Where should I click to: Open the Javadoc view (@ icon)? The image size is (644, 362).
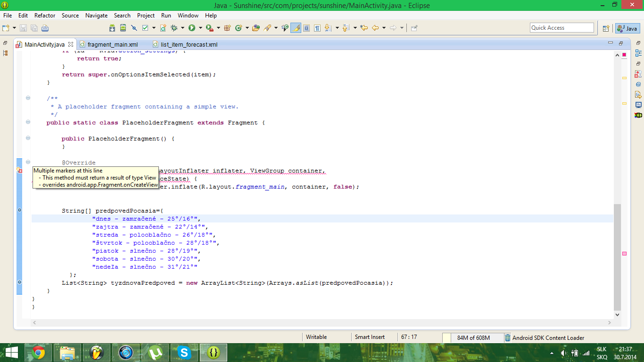coord(638,84)
